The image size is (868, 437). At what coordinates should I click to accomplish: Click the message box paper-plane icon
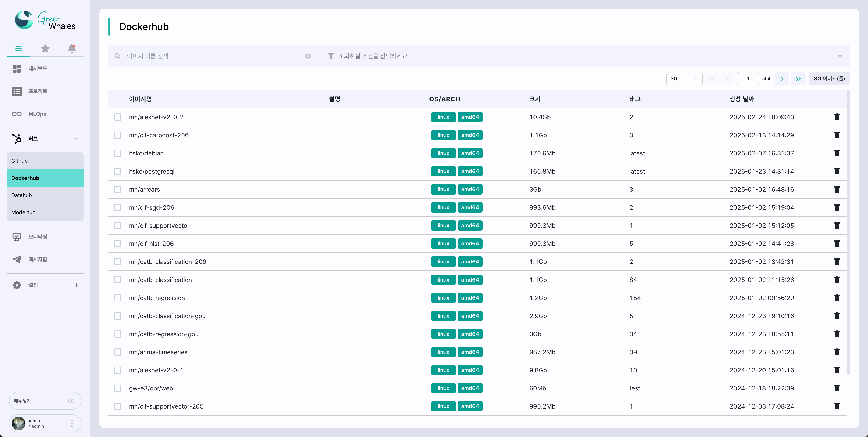(17, 259)
